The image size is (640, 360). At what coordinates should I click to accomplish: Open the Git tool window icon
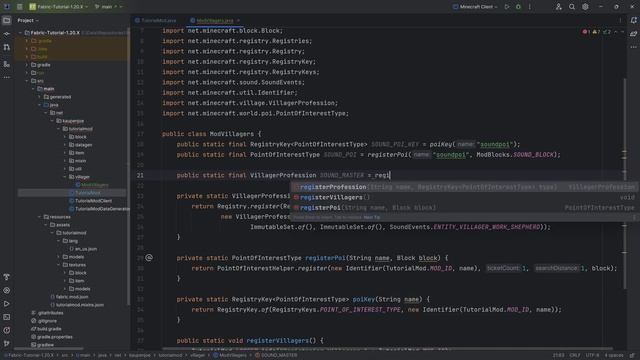pyautogui.click(x=7, y=343)
